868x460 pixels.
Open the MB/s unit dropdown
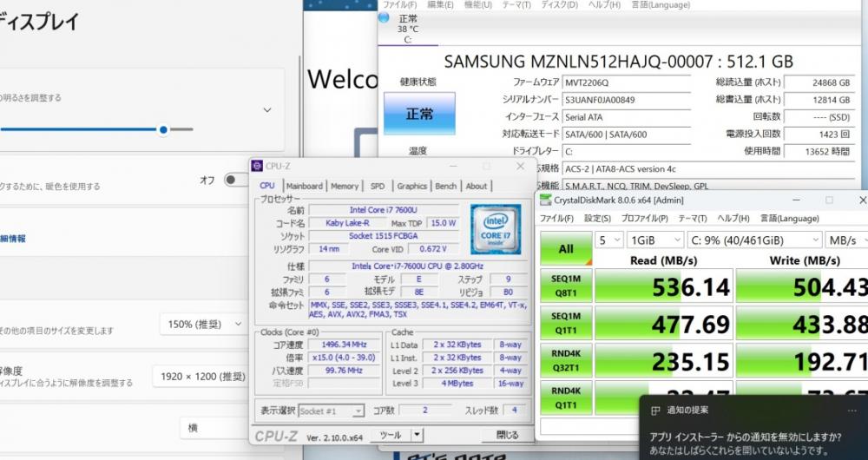(846, 240)
